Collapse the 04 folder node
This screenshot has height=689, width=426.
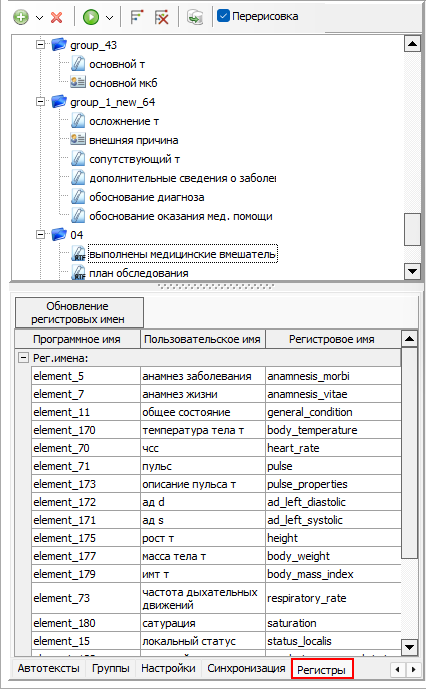click(x=40, y=234)
